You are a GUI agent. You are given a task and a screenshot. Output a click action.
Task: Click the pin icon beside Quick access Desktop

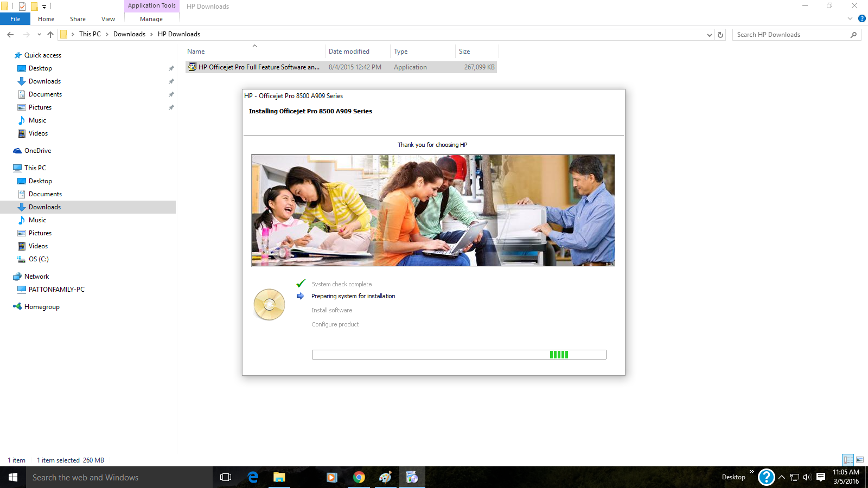[171, 68]
